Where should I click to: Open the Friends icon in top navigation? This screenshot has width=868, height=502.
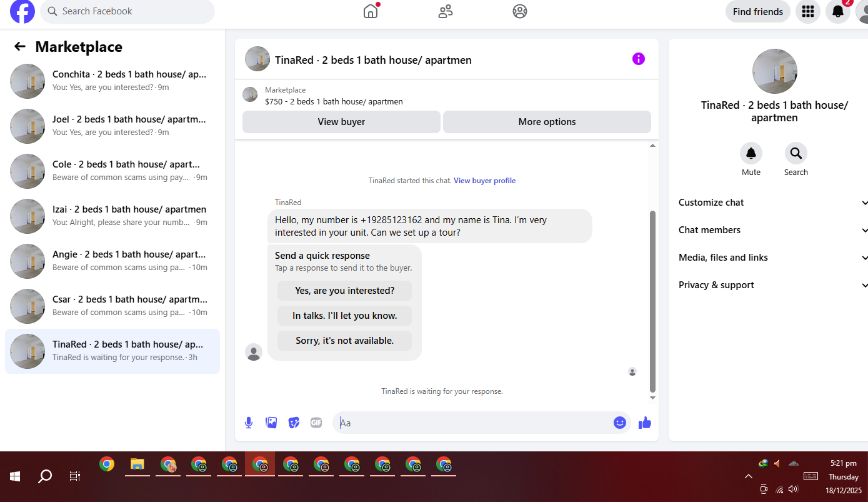click(x=446, y=11)
